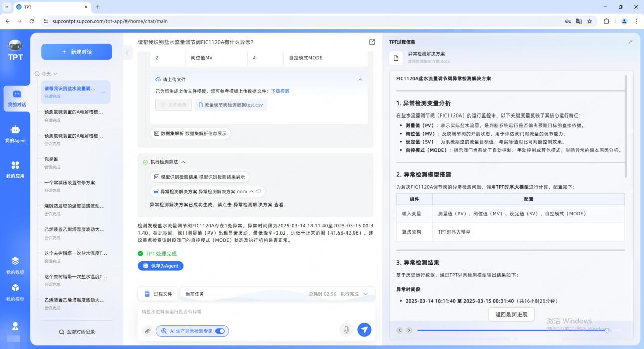Expand the 执行完成 task status dropdown
The height and width of the screenshot is (349, 644).
pos(365,294)
